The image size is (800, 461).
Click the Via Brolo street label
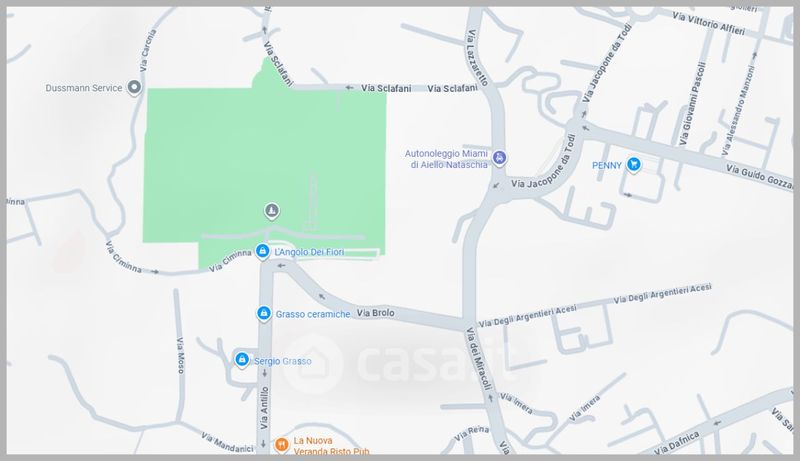(376, 313)
